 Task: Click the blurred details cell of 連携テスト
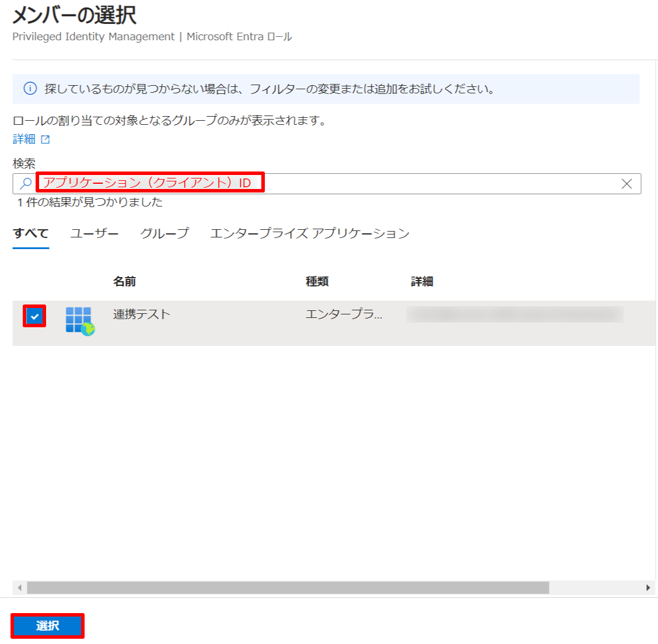[x=515, y=314]
